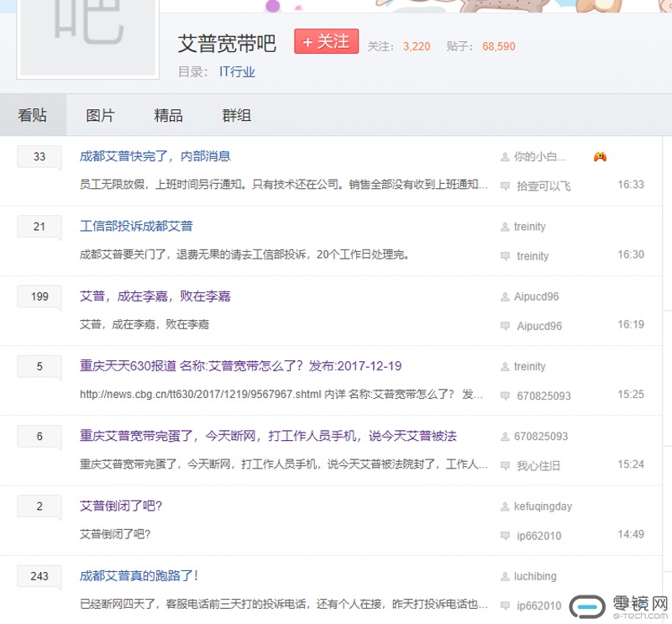This screenshot has height=624, width=672.
Task: Click reply count 243 badge
Action: point(39,576)
